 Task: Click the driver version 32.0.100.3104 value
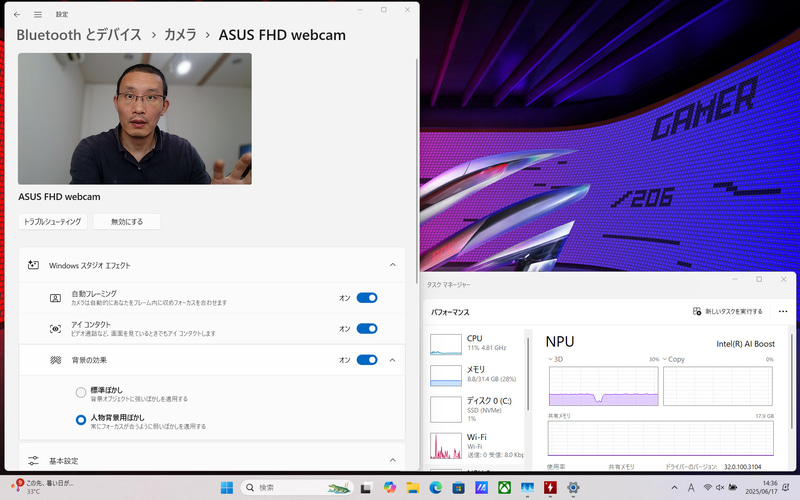(x=742, y=467)
